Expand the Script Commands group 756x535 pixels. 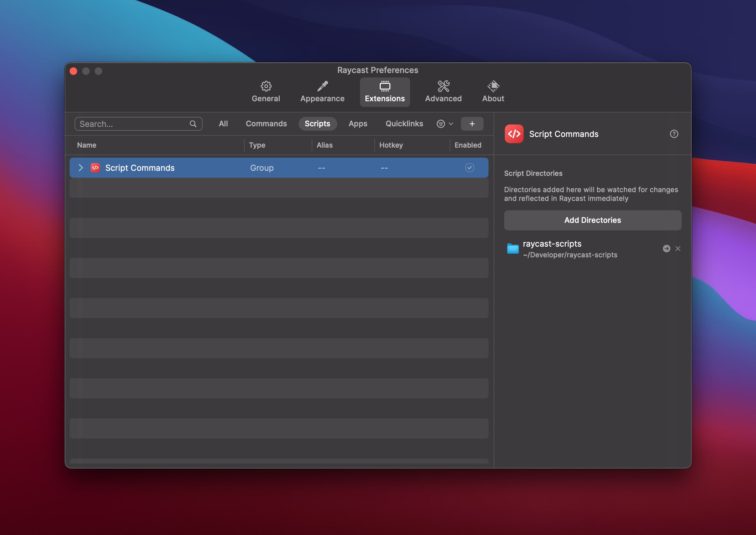81,167
